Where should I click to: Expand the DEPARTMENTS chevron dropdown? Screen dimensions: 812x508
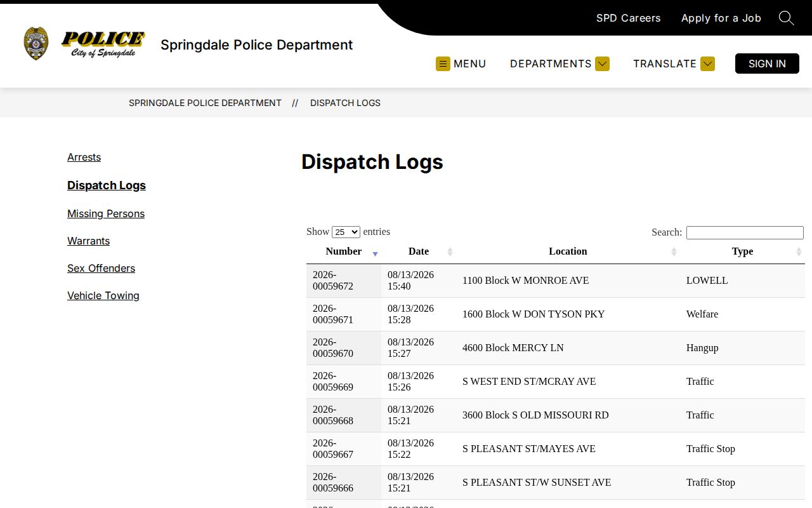tap(603, 63)
